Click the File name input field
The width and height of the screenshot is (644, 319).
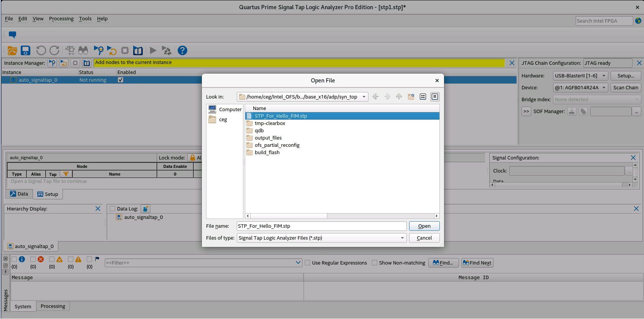(x=321, y=226)
